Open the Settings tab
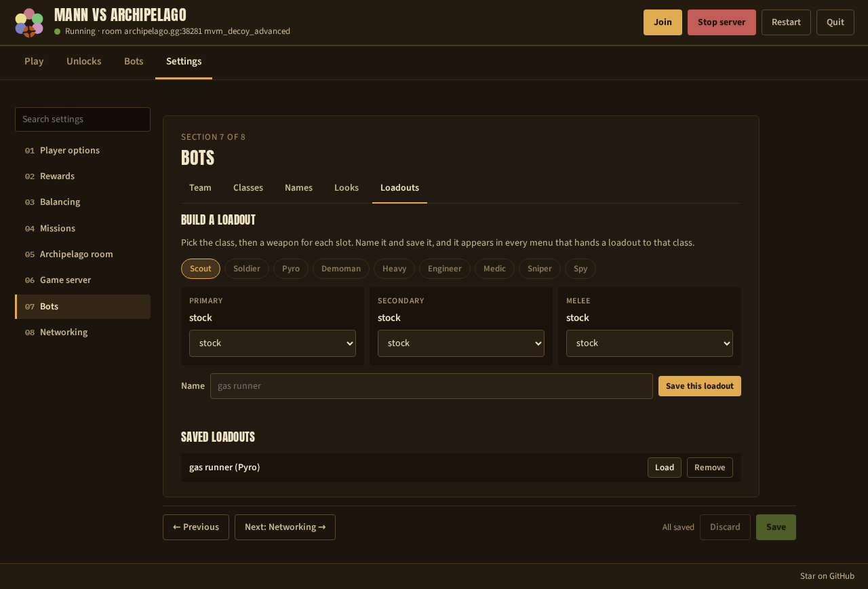The height and width of the screenshot is (589, 868). coord(184,62)
